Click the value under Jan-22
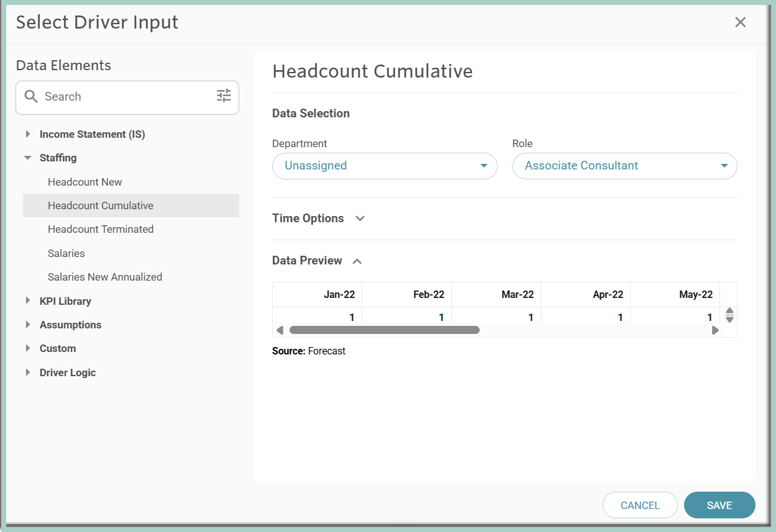The height and width of the screenshot is (532, 776). [x=352, y=317]
